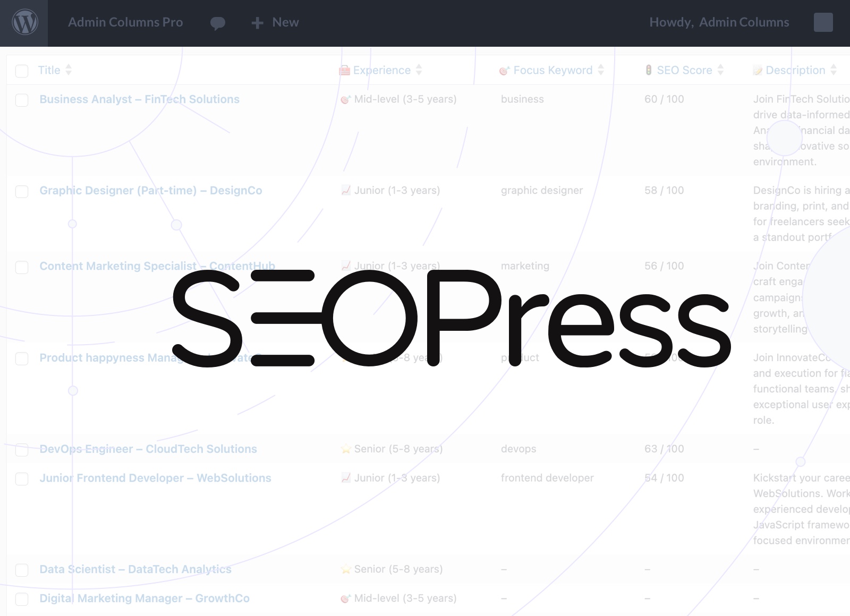Click the Experience column briefcase icon
The height and width of the screenshot is (616, 850).
[345, 70]
